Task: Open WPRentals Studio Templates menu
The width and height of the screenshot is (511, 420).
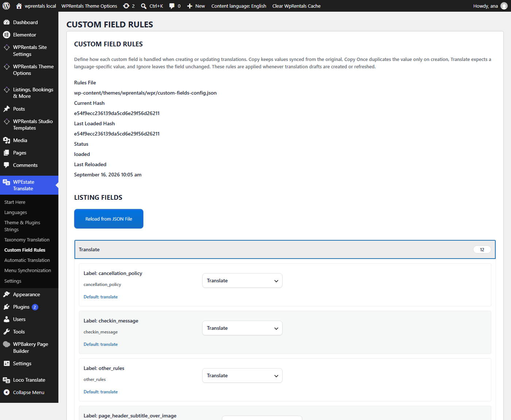Action: 29,125
